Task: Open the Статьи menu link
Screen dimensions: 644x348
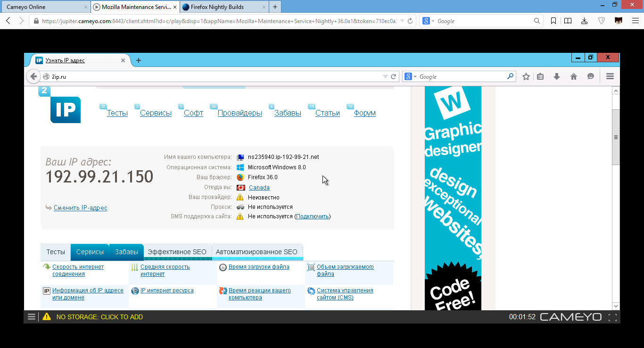Action: pos(328,113)
